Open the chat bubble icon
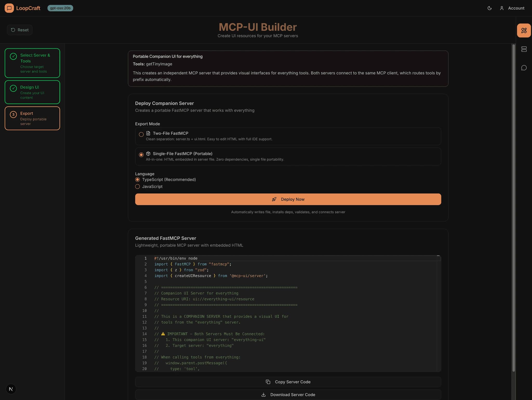The width and height of the screenshot is (532, 400). click(x=524, y=68)
